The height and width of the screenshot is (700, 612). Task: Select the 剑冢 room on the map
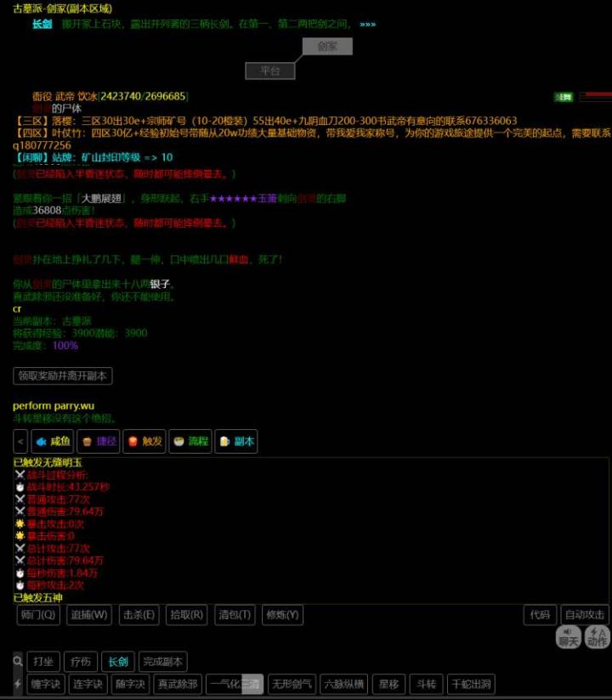(x=327, y=46)
